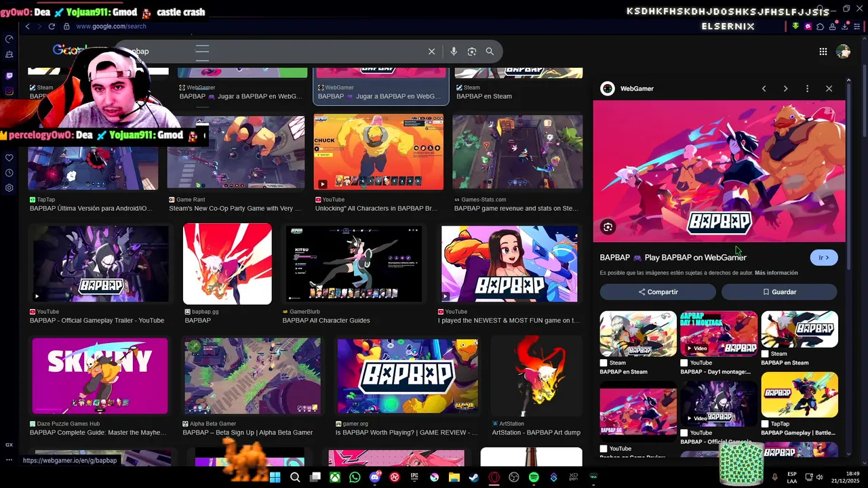Open the large BAPBAP preview image
Screen dimensions: 868x488
click(719, 171)
